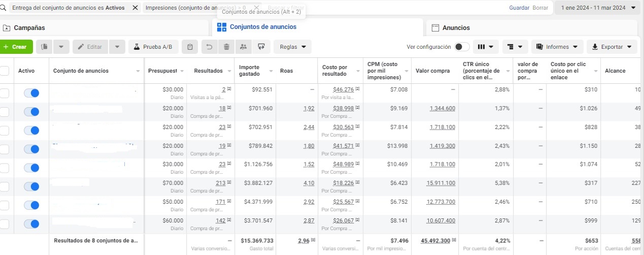
Task: Click the Duplicate icon button
Action: coord(45,47)
